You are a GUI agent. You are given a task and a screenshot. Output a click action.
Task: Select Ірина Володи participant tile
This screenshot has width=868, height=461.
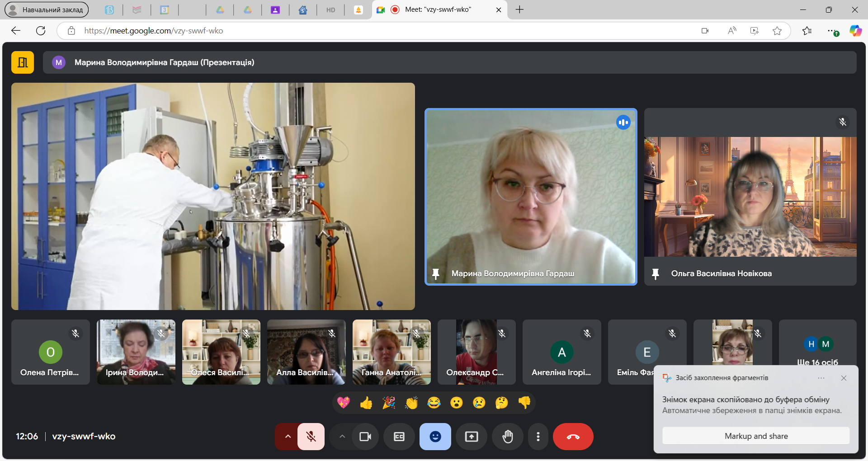tap(136, 352)
